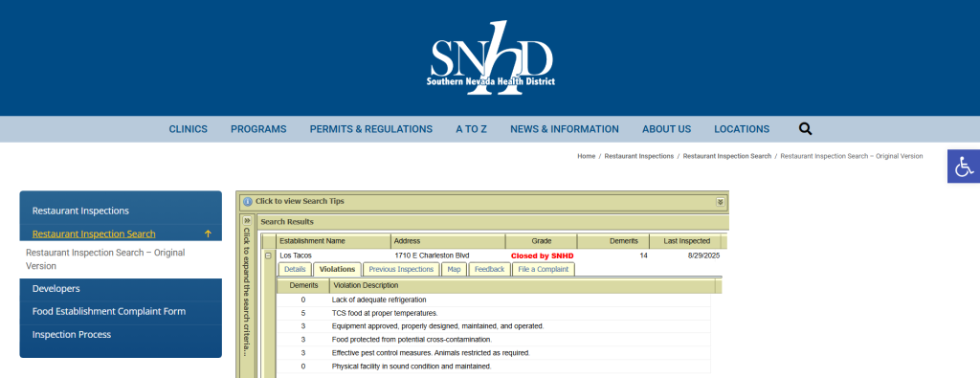The height and width of the screenshot is (378, 980).
Task: Expand the search criteria side panel arrow
Action: coord(247,221)
